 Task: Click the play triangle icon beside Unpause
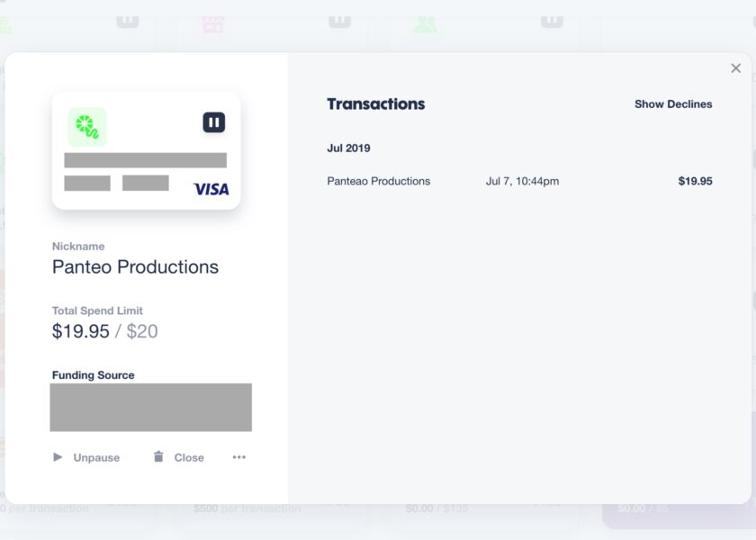pos(58,457)
